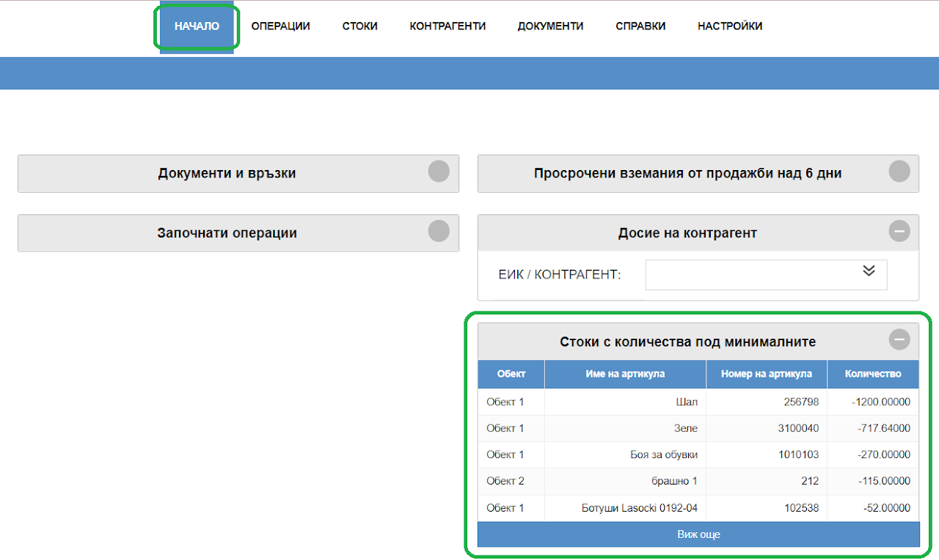939x560 pixels.
Task: Open the ЕИК / КОНТРАГЕНТ dropdown arrow
Action: (x=869, y=270)
